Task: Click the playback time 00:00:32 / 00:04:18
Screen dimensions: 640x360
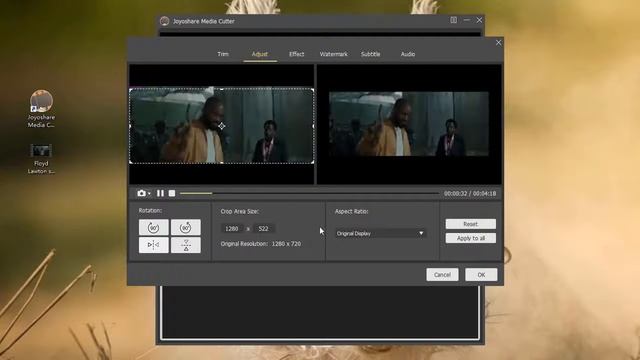Action: pyautogui.click(x=470, y=193)
